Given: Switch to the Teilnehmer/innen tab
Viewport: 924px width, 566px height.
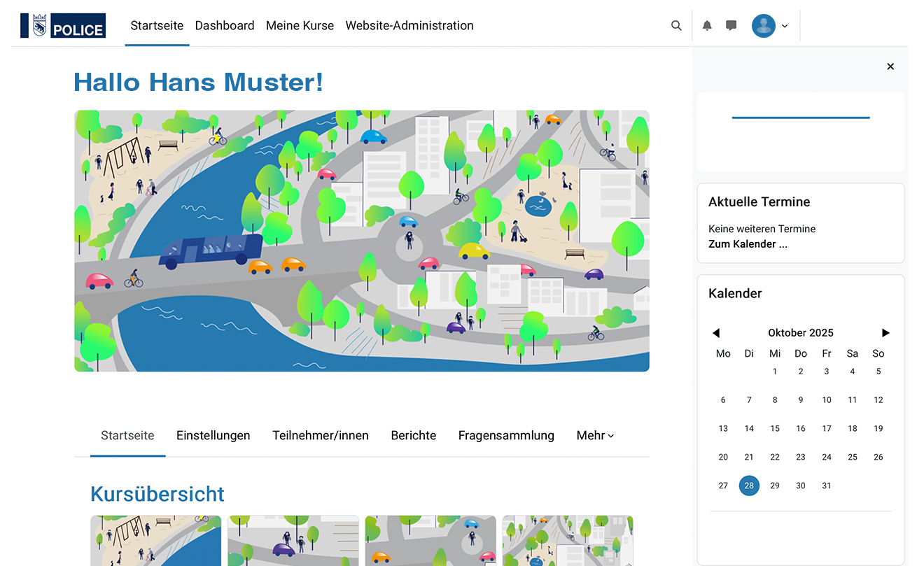Looking at the screenshot, I should pyautogui.click(x=321, y=435).
